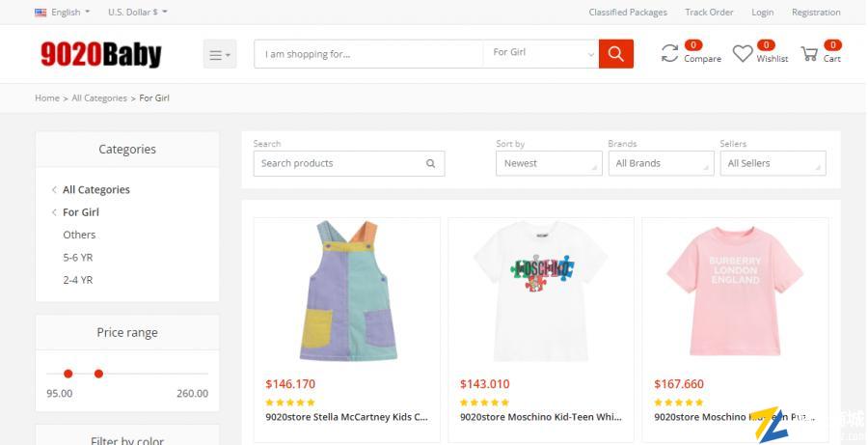Click the $143.010 price
This screenshot has height=445, width=868.
484,384
